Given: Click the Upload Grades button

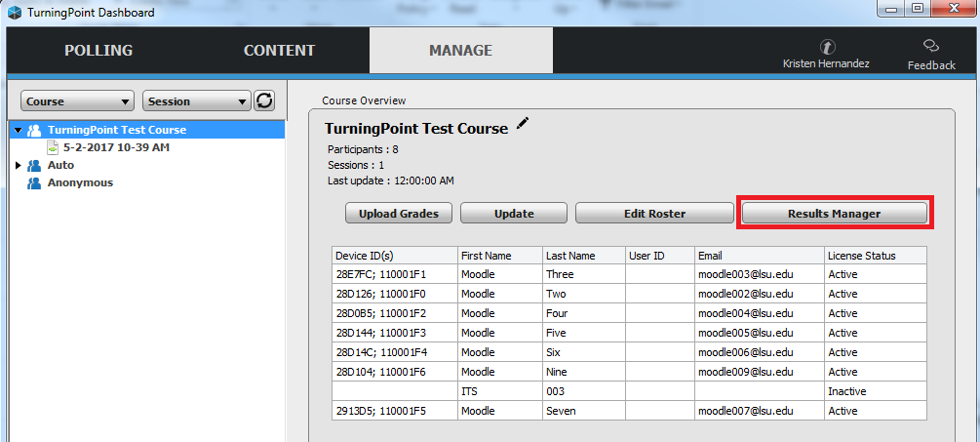Looking at the screenshot, I should (398, 213).
